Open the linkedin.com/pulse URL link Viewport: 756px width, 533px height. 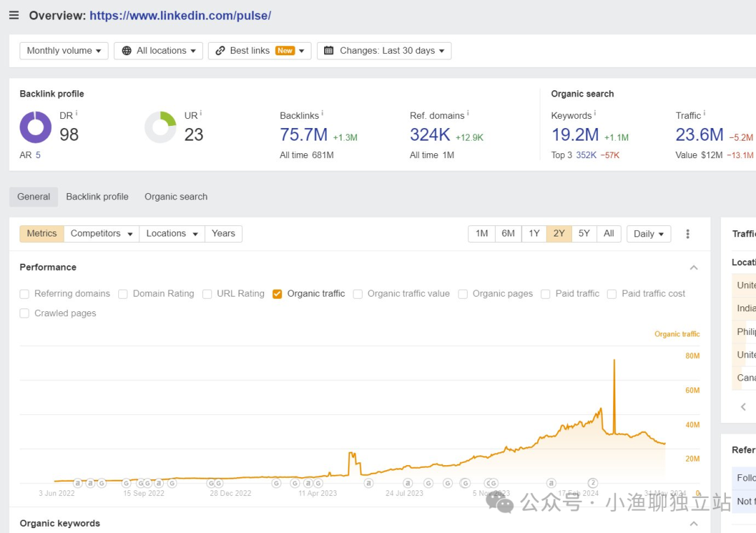tap(181, 15)
